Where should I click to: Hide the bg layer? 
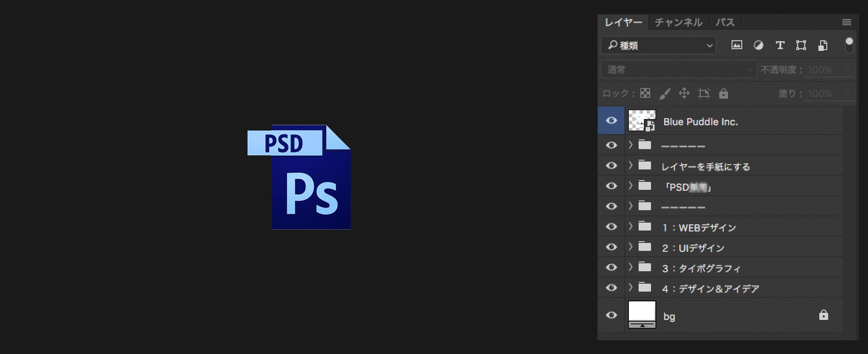pyautogui.click(x=611, y=315)
